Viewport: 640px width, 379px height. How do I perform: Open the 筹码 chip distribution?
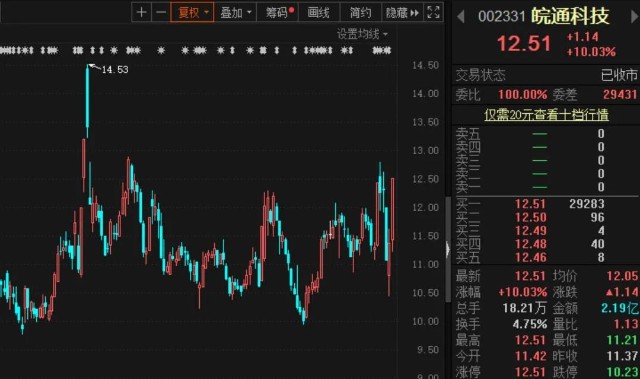(278, 12)
